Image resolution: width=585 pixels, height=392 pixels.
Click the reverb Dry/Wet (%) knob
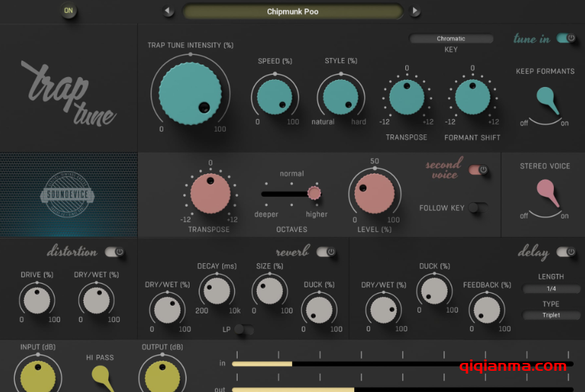pyautogui.click(x=167, y=310)
